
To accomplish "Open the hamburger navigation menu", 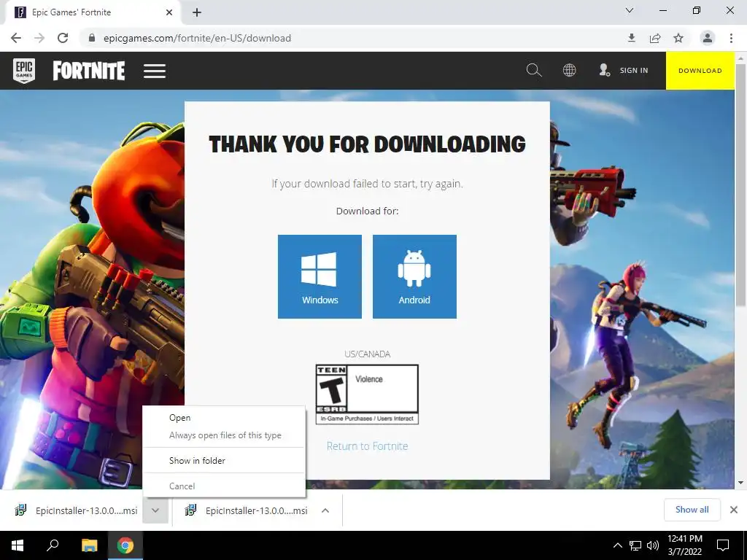I will click(x=155, y=71).
